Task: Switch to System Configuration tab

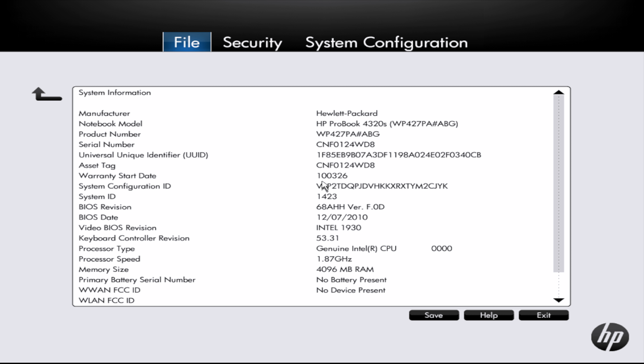Action: pos(386,43)
